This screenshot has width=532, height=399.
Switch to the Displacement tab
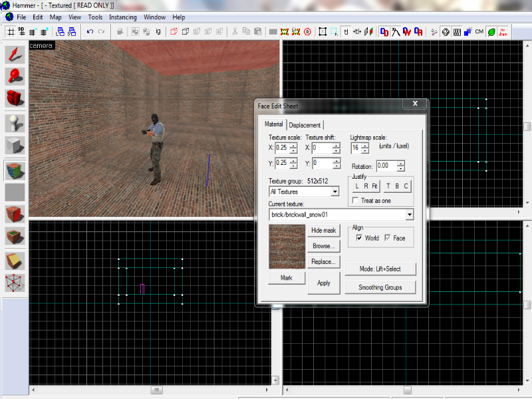pyautogui.click(x=305, y=125)
